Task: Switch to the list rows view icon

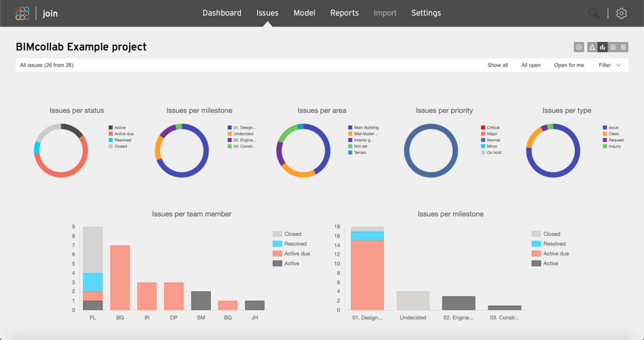Action: [x=623, y=47]
